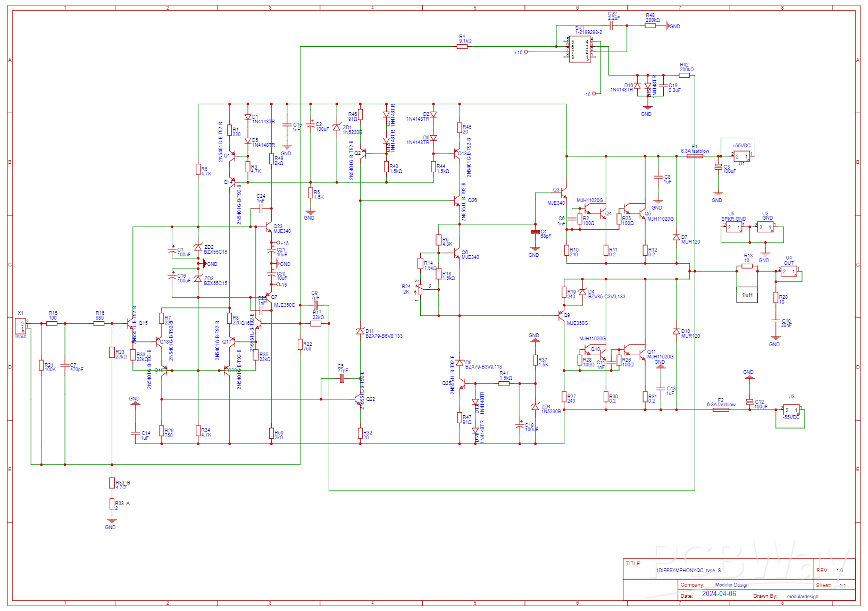Screen dimensions: 868x611
Task: Click the GND symbol below R33_A
Action: [112, 521]
